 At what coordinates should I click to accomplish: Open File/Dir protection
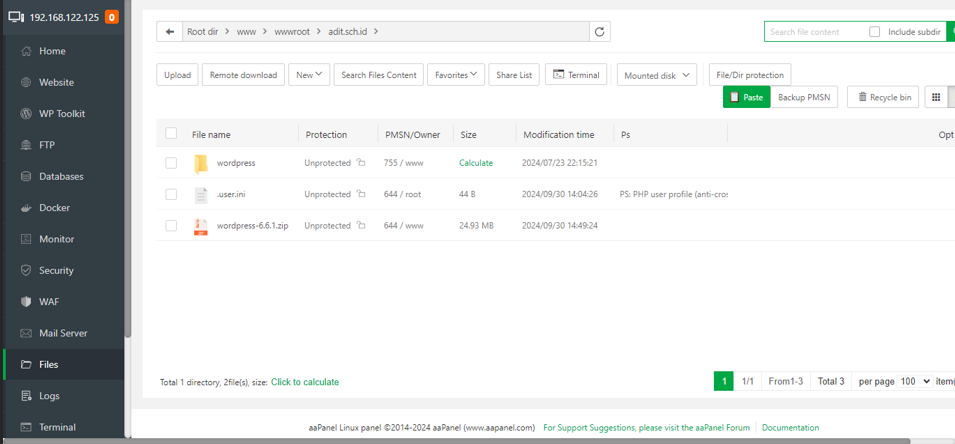click(750, 75)
